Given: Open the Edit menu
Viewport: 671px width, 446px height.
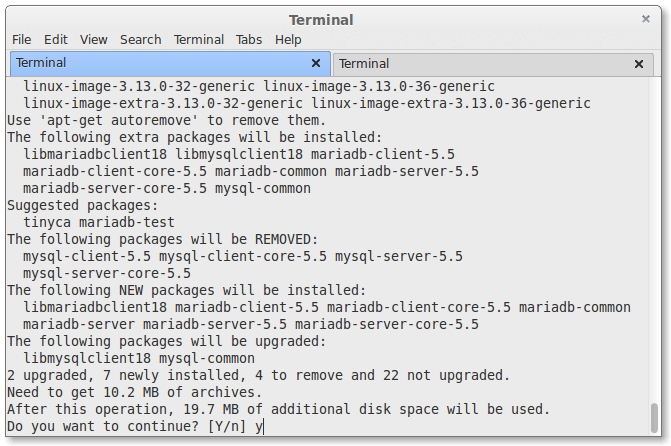Looking at the screenshot, I should tap(56, 40).
